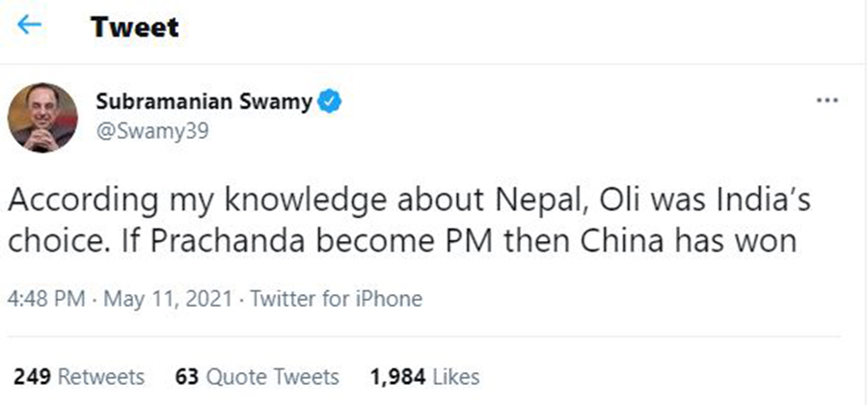The width and height of the screenshot is (868, 405).
Task: Open the three-dot more options menu
Action: pyautogui.click(x=827, y=101)
